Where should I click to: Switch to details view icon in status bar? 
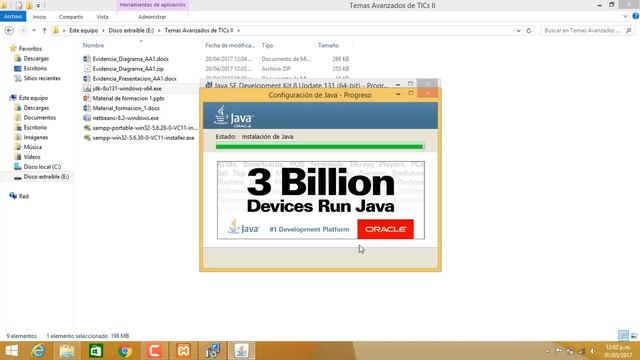coord(623,336)
